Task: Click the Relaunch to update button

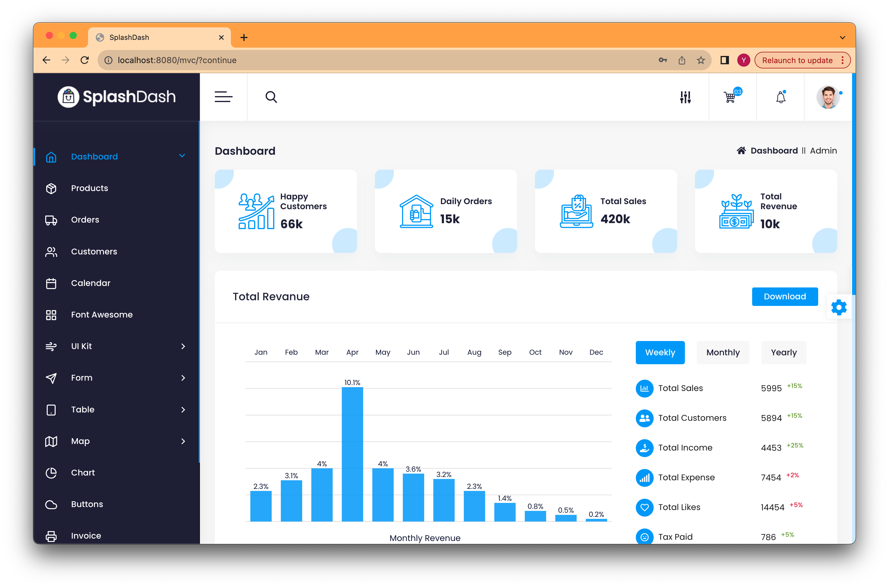Action: click(797, 60)
